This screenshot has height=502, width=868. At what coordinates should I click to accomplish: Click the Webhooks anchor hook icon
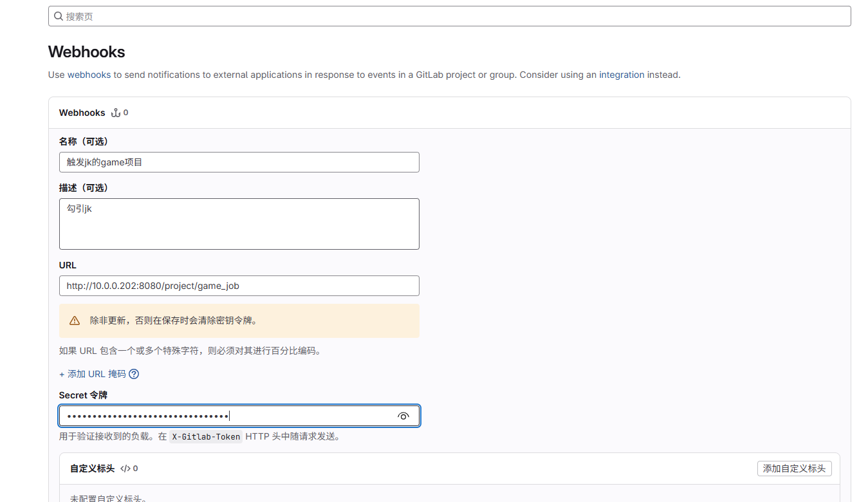[x=116, y=113]
